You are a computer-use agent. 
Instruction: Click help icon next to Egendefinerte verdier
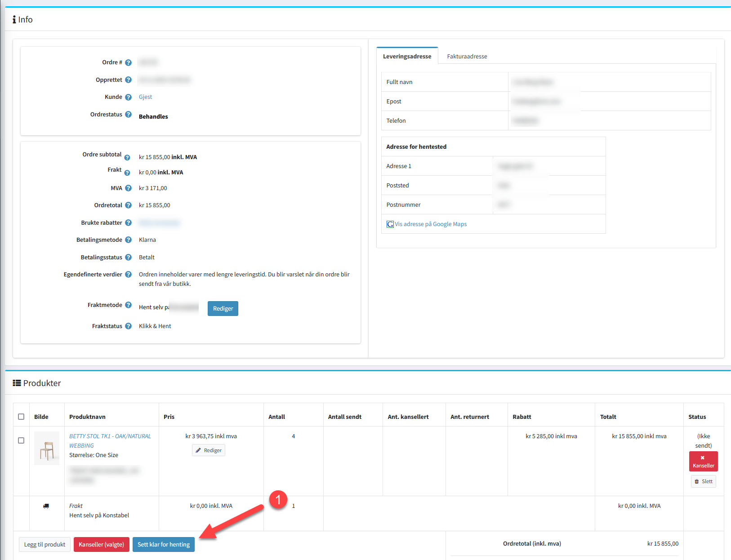[x=128, y=275]
